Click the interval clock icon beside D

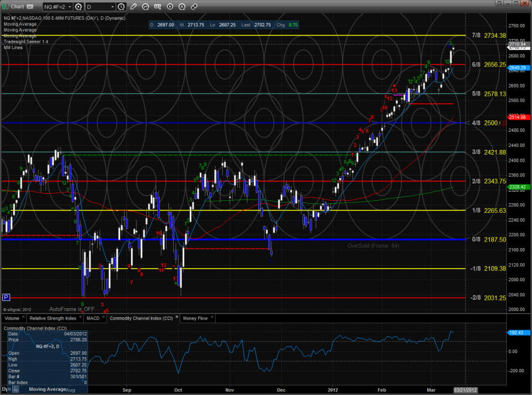pyautogui.click(x=121, y=7)
